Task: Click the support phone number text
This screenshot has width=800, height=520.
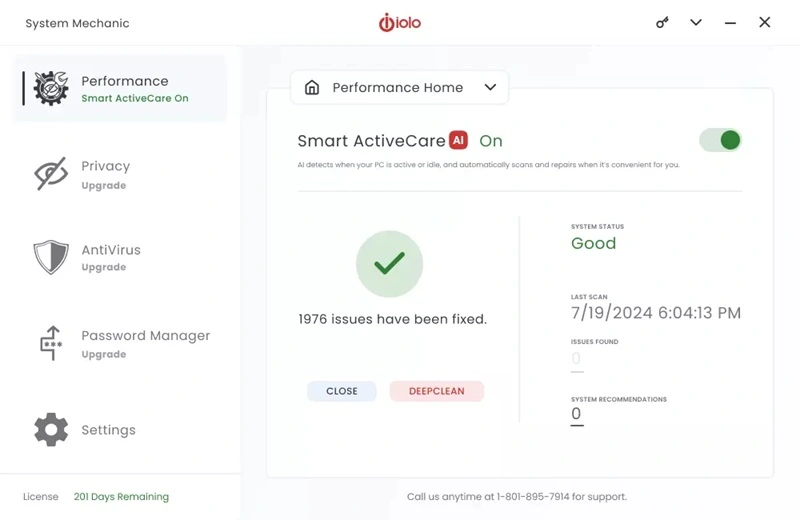Action: [517, 497]
